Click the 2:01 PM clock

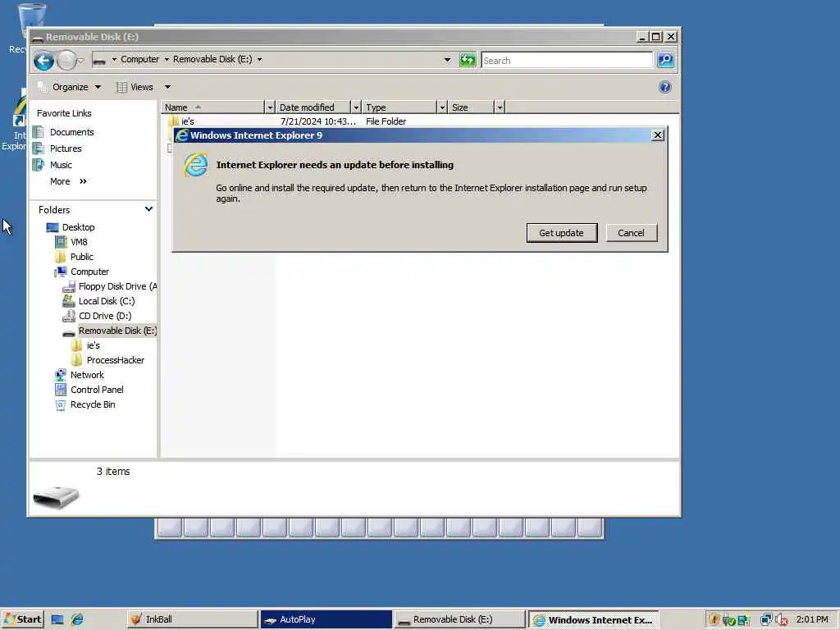(x=812, y=619)
